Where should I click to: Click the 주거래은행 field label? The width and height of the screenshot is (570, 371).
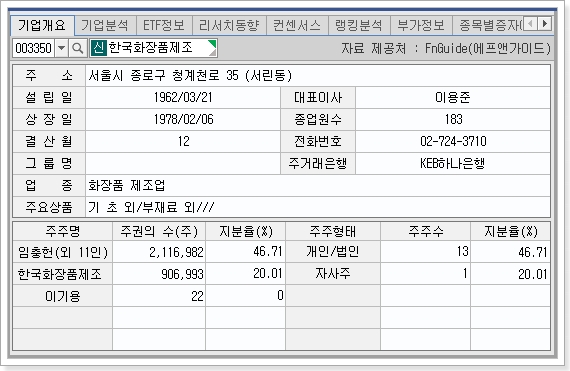click(318, 164)
